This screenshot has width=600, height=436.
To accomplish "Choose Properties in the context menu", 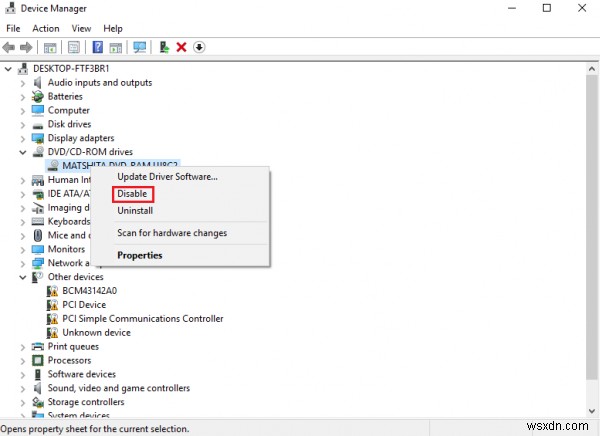I will coord(140,255).
